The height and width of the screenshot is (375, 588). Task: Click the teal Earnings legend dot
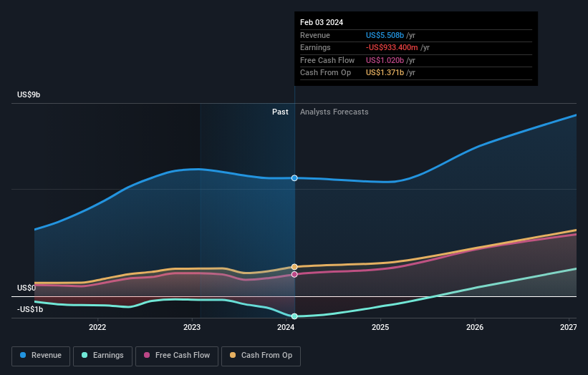pos(85,355)
